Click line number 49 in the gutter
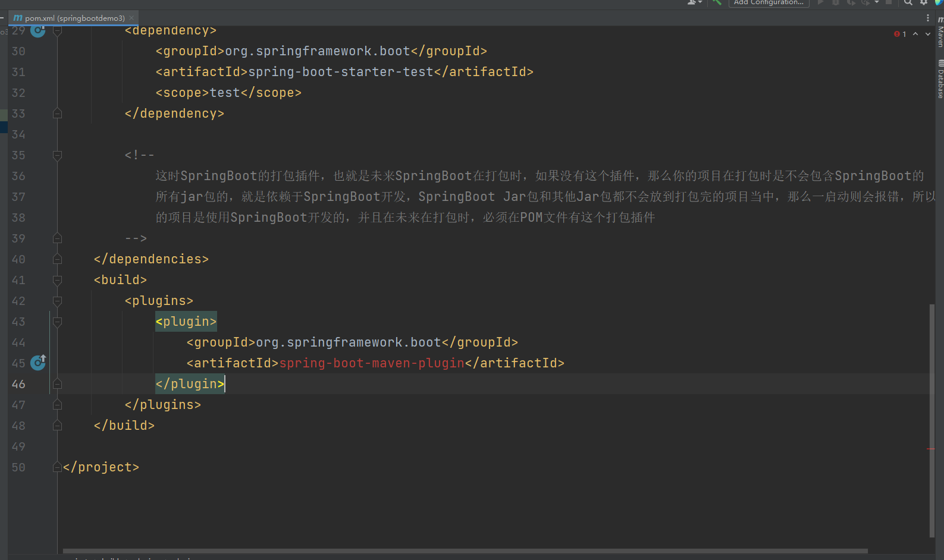Screen dimensions: 944x560 pos(18,446)
